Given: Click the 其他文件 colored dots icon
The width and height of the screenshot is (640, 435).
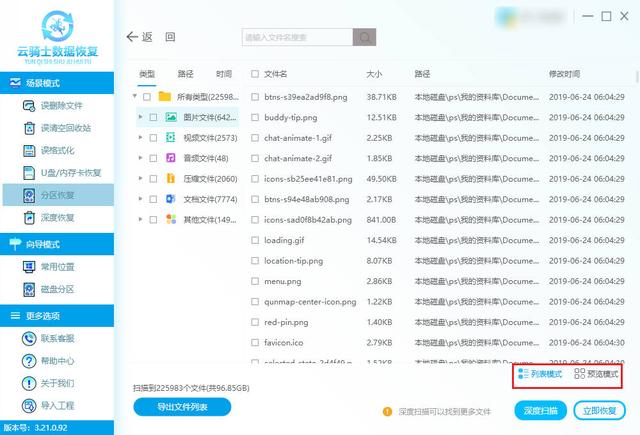Looking at the screenshot, I should click(171, 220).
